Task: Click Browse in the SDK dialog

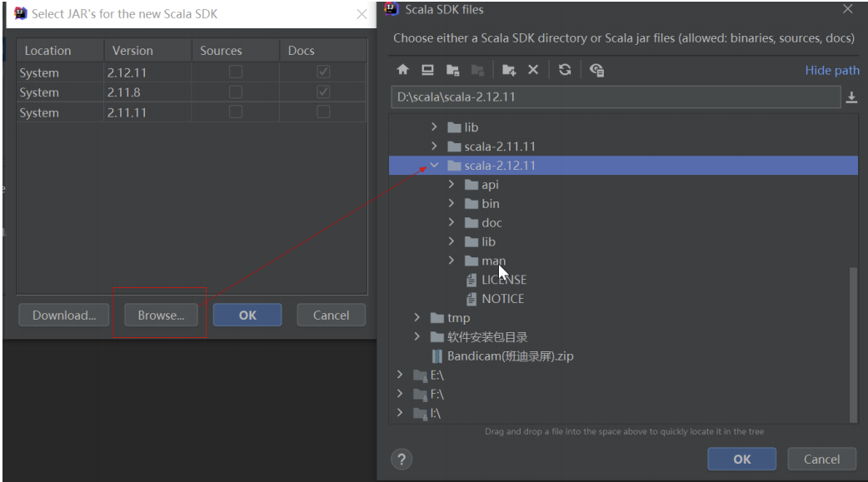Action: pyautogui.click(x=160, y=315)
